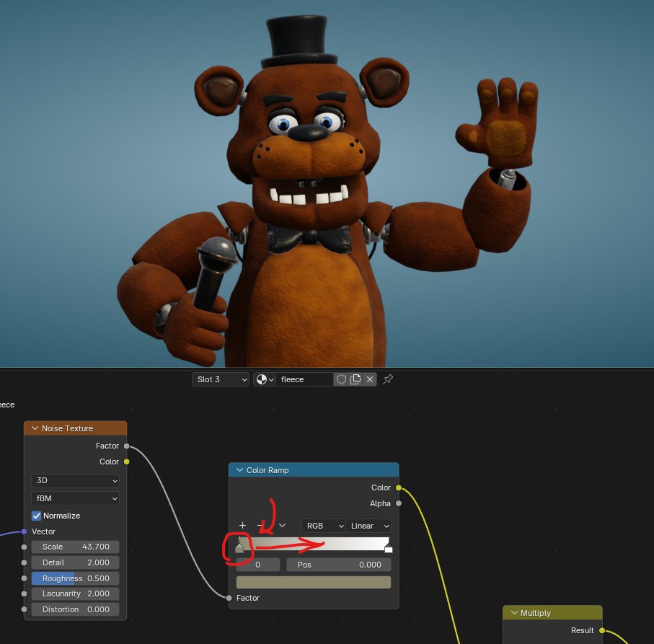Image resolution: width=654 pixels, height=644 pixels.
Task: Disable the Normalize checkbox
Action: point(37,516)
